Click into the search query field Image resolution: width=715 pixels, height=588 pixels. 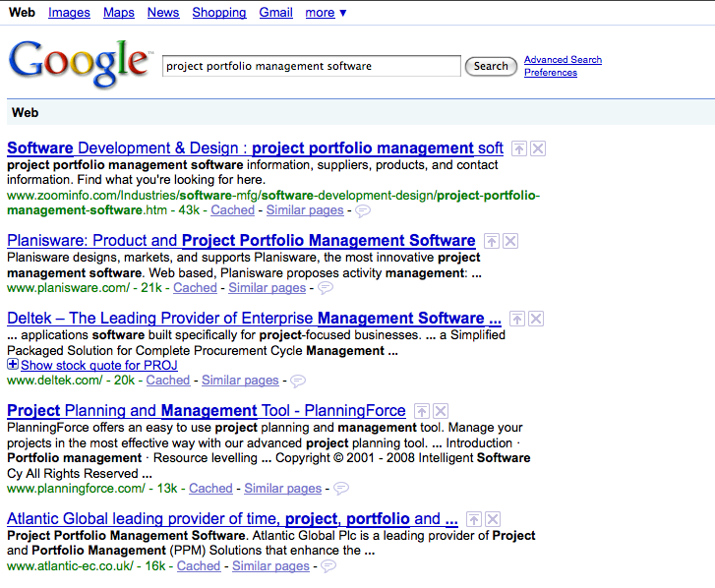coord(311,66)
